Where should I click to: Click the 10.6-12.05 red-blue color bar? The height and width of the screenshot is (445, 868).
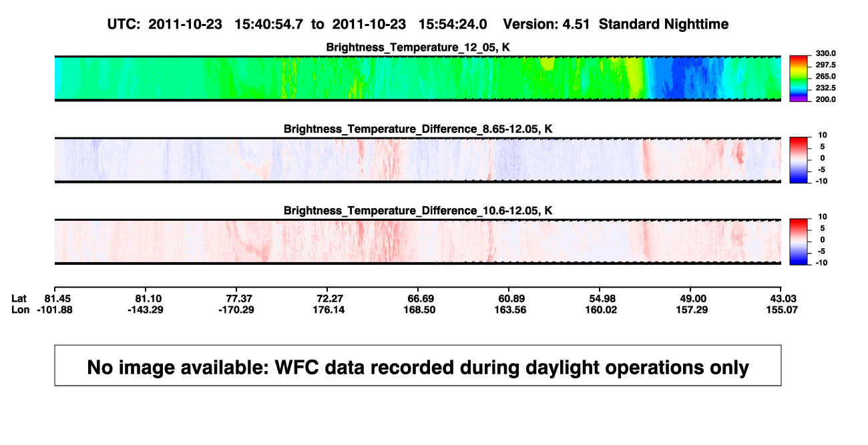click(x=799, y=242)
